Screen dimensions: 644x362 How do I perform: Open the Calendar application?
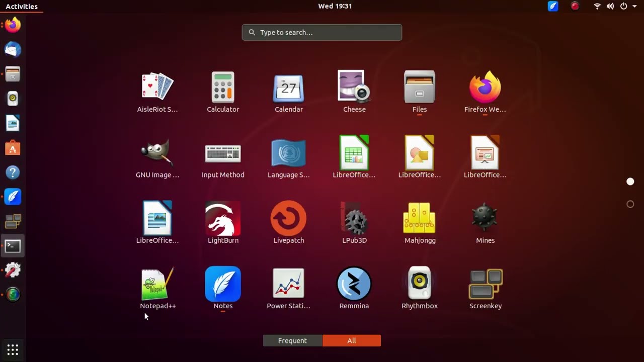click(288, 92)
